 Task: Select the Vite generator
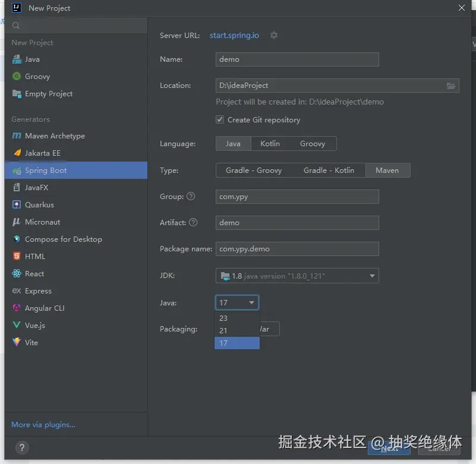[x=31, y=342]
